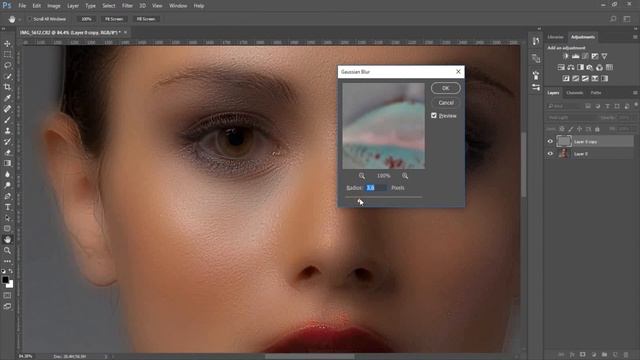Confirm Gaussian Blur with OK
640x360 pixels.
(446, 88)
